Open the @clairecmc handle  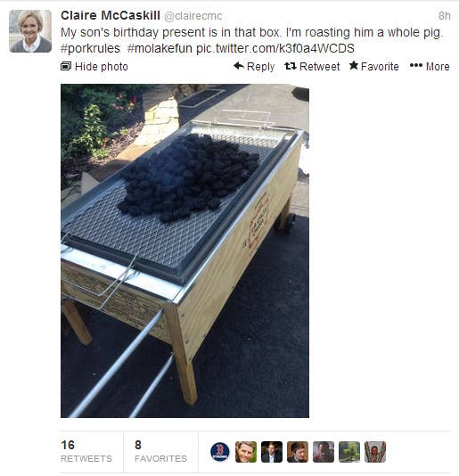pos(193,16)
